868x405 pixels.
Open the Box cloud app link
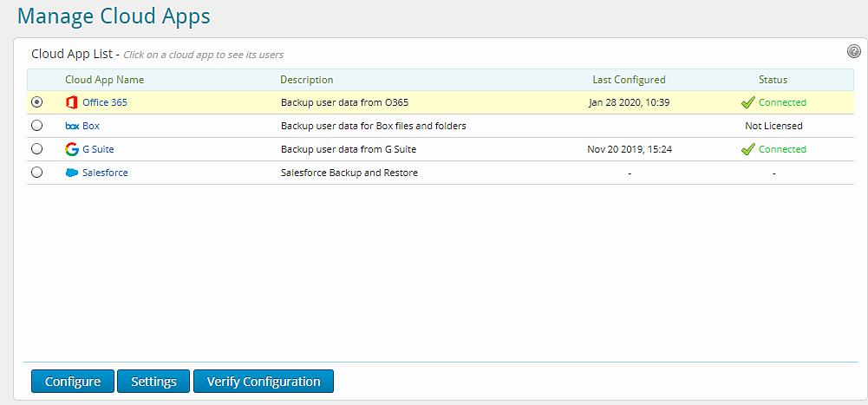pos(91,126)
